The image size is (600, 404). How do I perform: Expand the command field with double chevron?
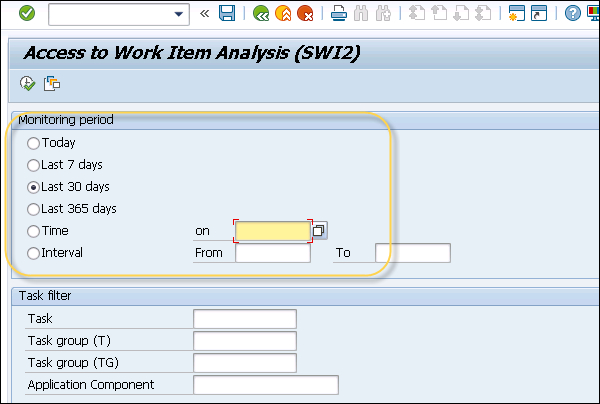[205, 13]
